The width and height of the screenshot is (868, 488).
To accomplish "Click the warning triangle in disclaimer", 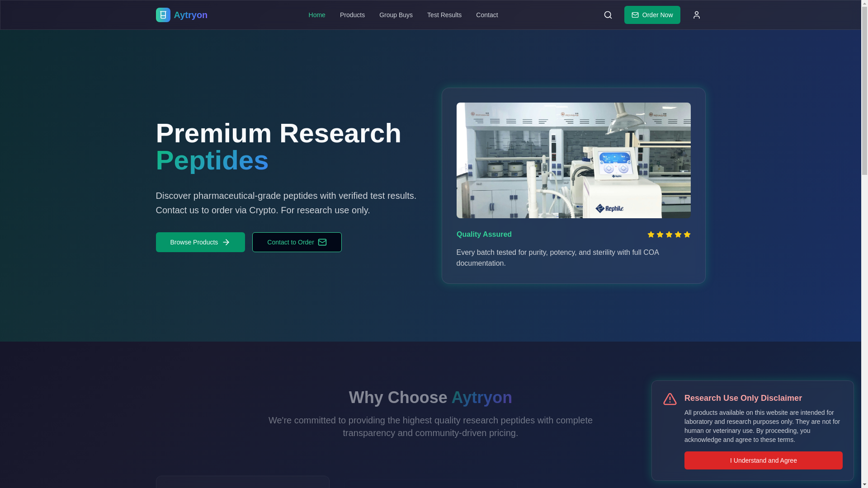I will [670, 399].
